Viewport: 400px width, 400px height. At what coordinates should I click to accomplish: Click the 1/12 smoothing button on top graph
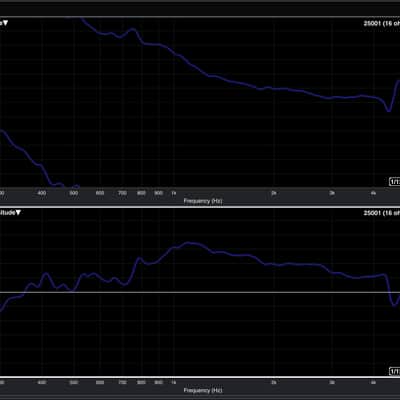tap(395, 182)
